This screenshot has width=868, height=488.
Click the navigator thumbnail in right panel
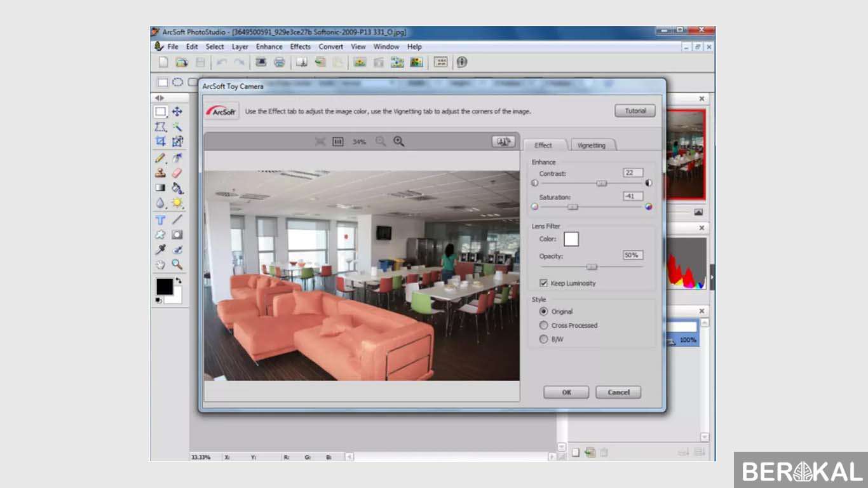coord(686,154)
